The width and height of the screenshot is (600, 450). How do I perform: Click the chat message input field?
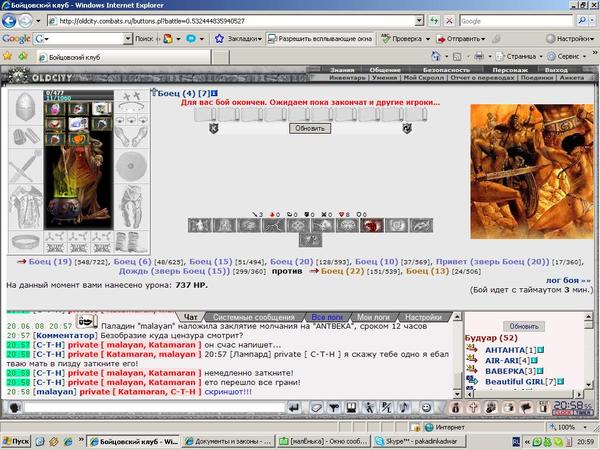[155, 407]
